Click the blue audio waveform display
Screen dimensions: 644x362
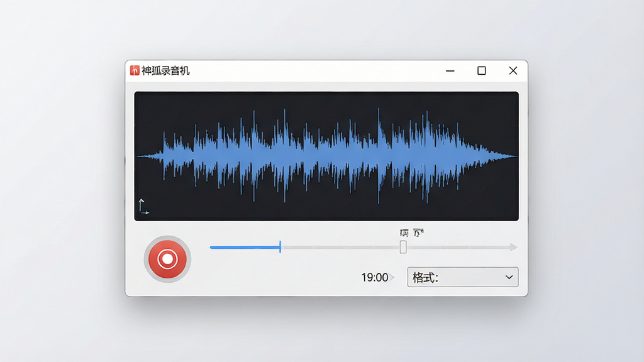click(x=326, y=156)
